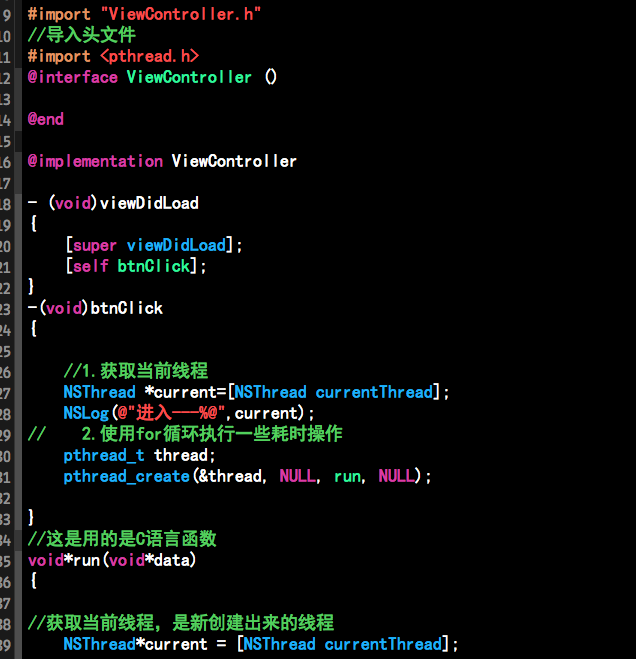
Task: Click NSLog on line 28
Action: (x=86, y=414)
